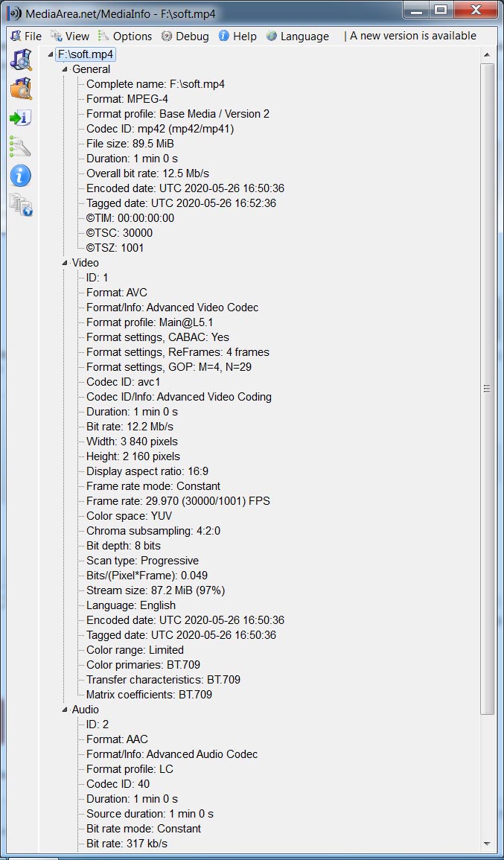Image resolution: width=504 pixels, height=860 pixels.
Task: Collapse the General section
Action: [x=66, y=69]
